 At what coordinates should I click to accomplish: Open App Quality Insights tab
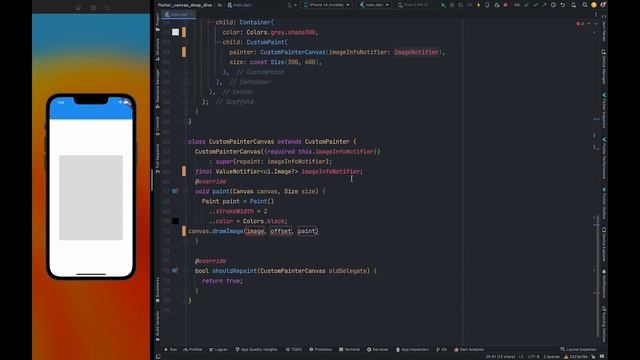(x=256, y=350)
